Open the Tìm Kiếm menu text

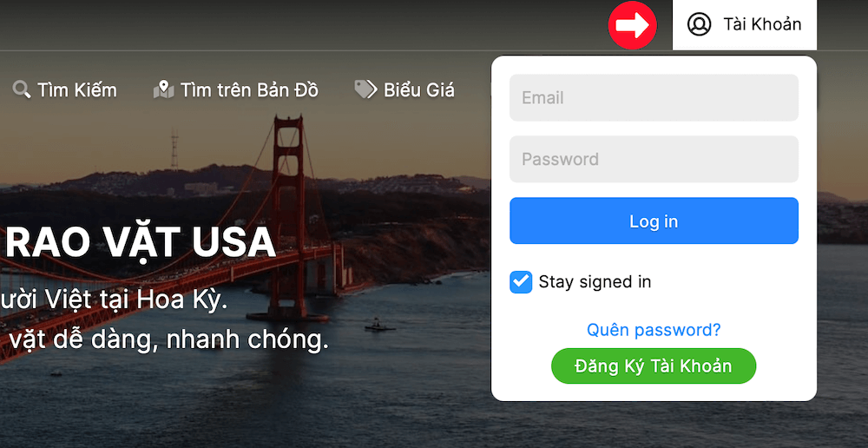pyautogui.click(x=77, y=89)
